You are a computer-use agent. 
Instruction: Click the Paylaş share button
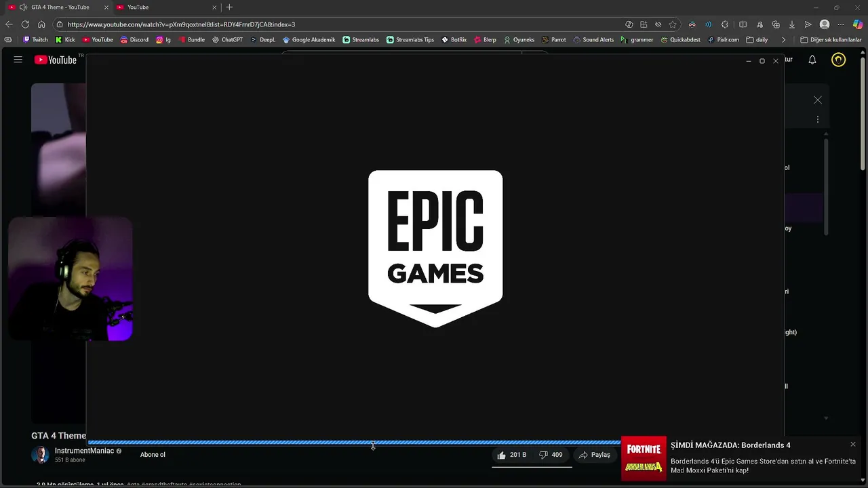point(594,455)
